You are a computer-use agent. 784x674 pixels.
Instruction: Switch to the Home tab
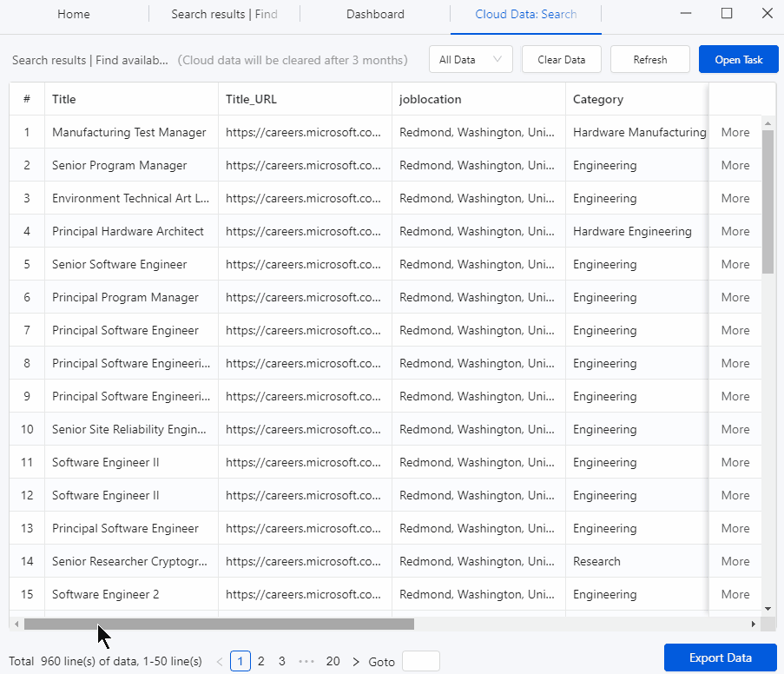(74, 14)
